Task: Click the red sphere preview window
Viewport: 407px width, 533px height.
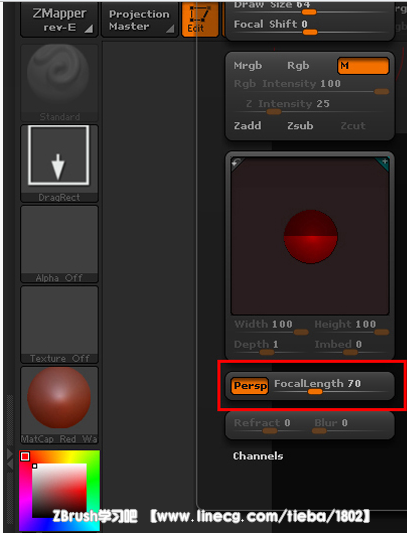Action: (310, 236)
